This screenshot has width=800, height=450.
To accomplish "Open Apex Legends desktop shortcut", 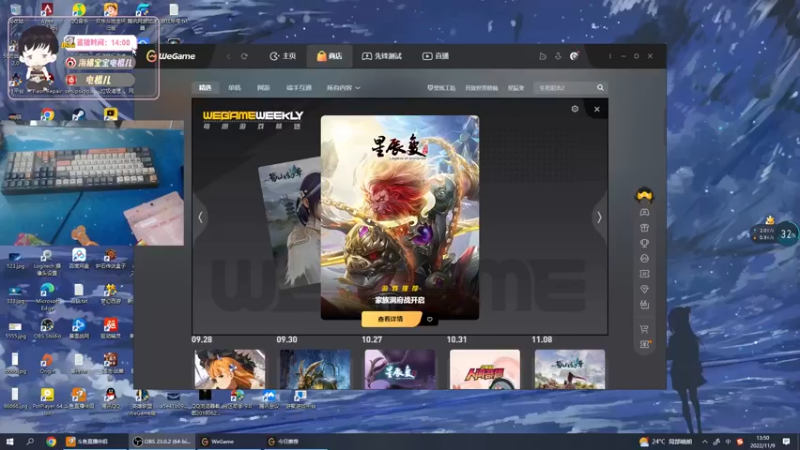I will (x=47, y=13).
